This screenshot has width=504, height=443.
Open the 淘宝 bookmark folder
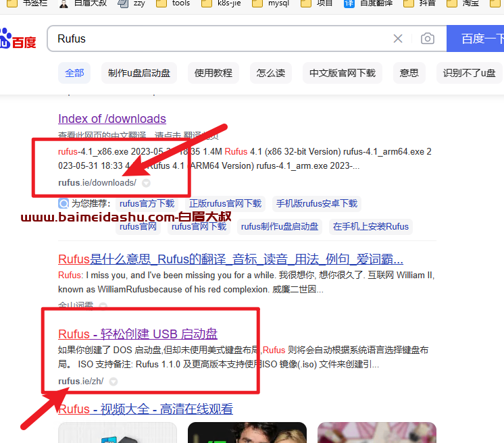click(463, 3)
